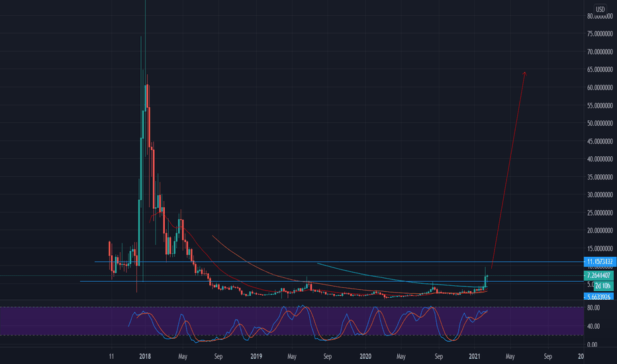Screen dimensions: 617x364
Task: Click the 80.00 stochastic scale label
Action: tap(593, 308)
